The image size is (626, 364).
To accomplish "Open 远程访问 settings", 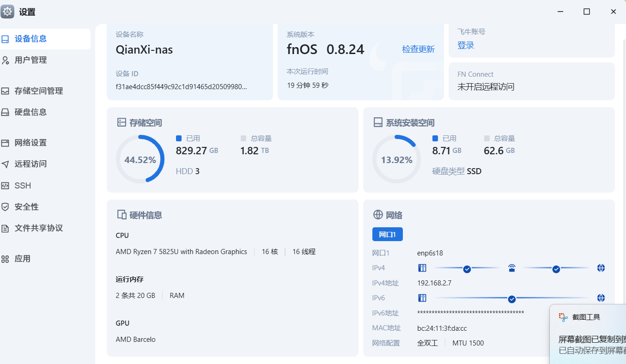I will click(x=45, y=164).
